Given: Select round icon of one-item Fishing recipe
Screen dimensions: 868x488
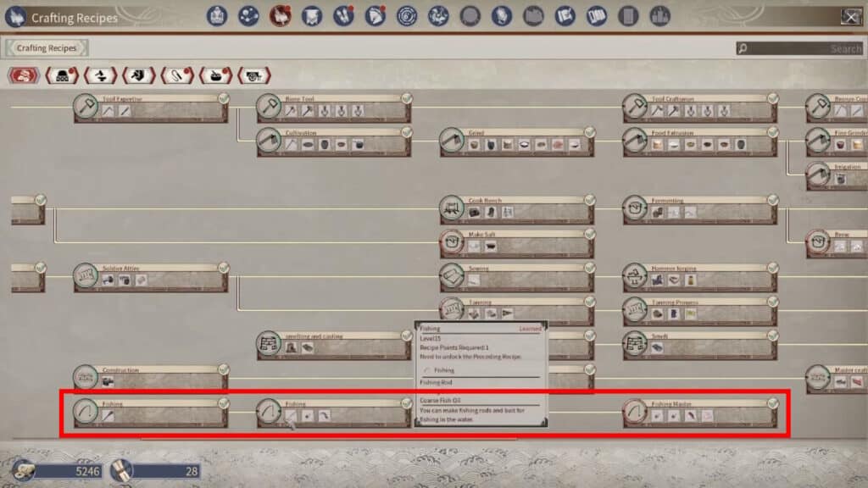Looking at the screenshot, I should coord(86,411).
